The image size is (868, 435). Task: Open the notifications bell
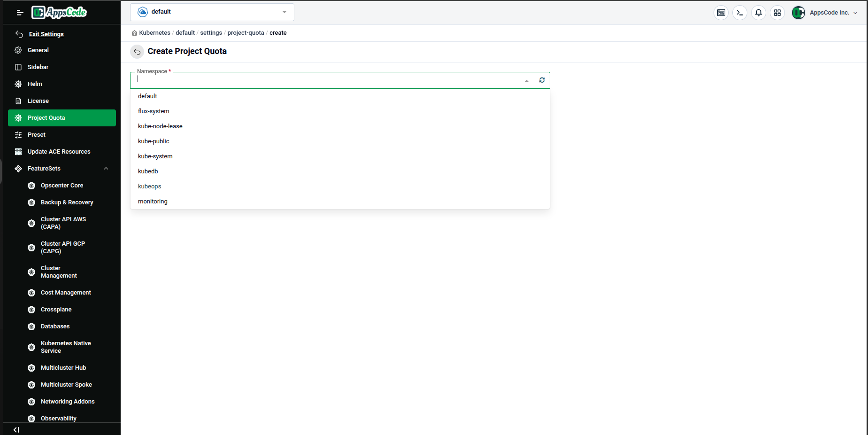(759, 13)
